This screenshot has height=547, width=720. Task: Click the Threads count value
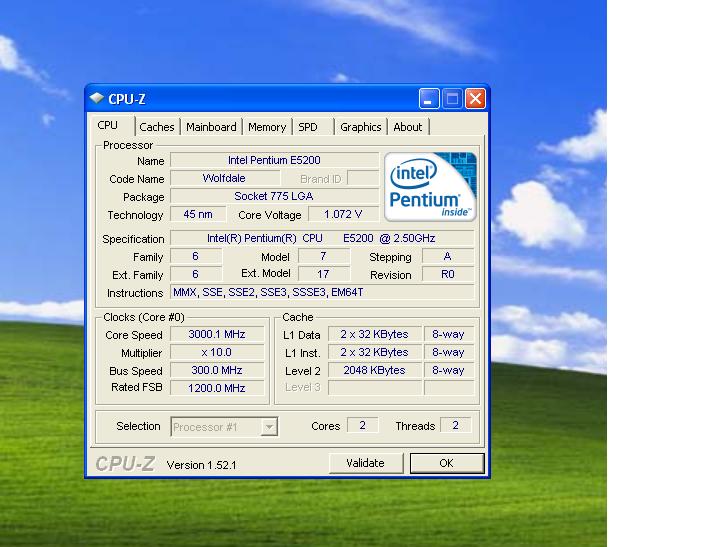tap(456, 425)
